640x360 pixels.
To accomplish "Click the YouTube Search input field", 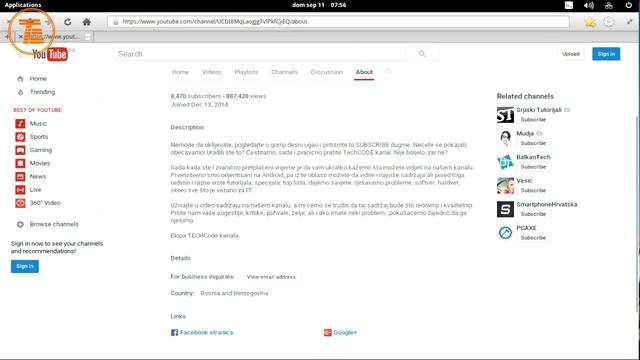I will coord(260,54).
